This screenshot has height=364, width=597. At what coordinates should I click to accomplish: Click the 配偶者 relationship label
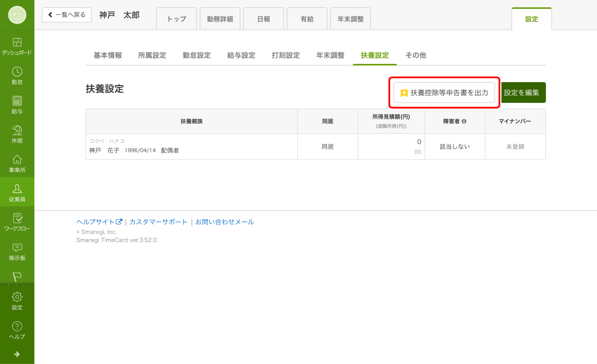click(x=170, y=150)
